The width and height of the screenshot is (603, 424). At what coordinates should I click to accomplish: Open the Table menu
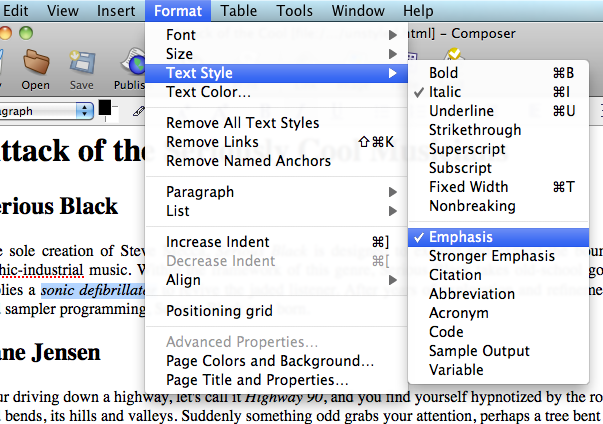[x=238, y=11]
